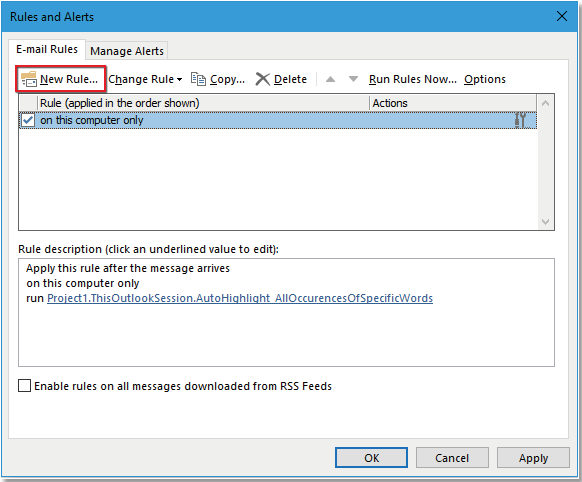582x482 pixels.
Task: Click the rule's tools action icon
Action: pyautogui.click(x=520, y=120)
